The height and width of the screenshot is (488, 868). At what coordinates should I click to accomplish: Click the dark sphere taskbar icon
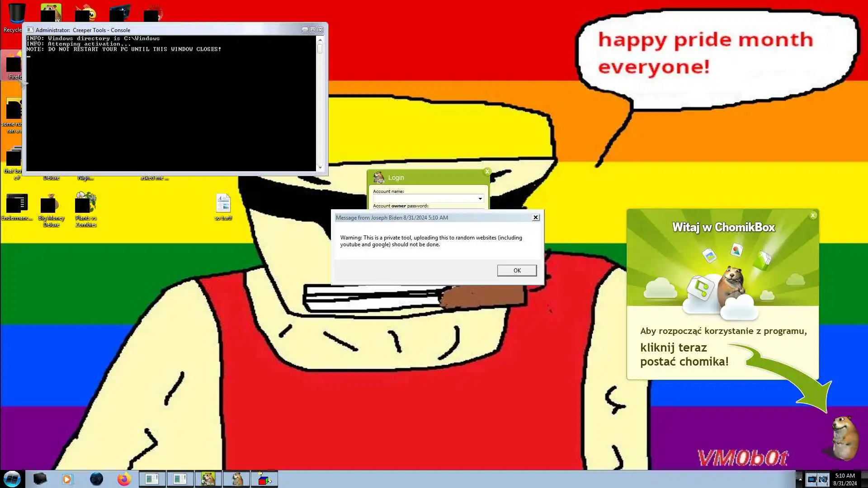96,479
